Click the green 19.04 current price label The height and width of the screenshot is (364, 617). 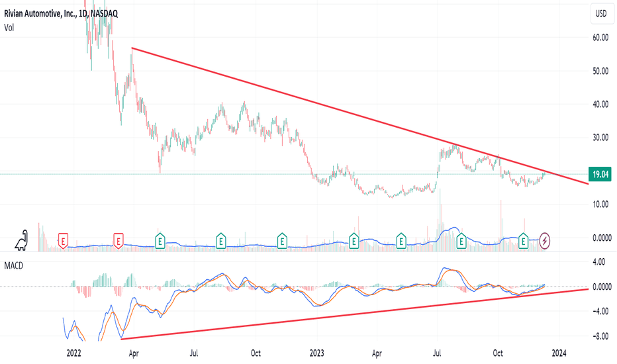pyautogui.click(x=600, y=174)
